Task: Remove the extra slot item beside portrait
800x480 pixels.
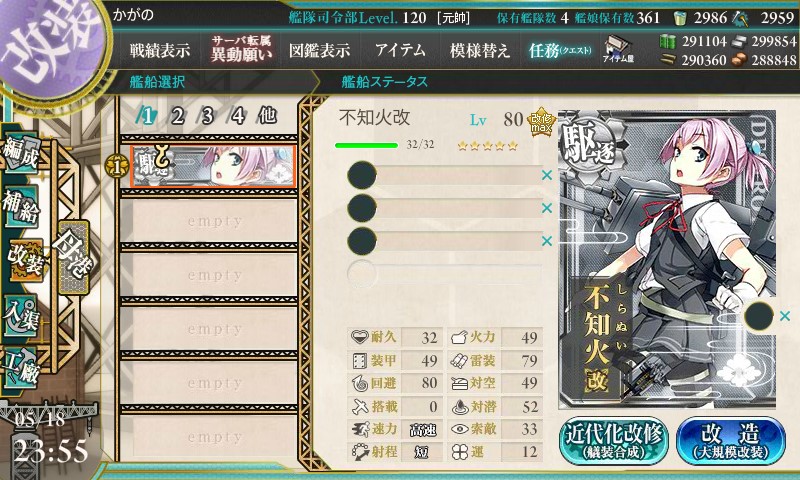Action: tap(785, 316)
